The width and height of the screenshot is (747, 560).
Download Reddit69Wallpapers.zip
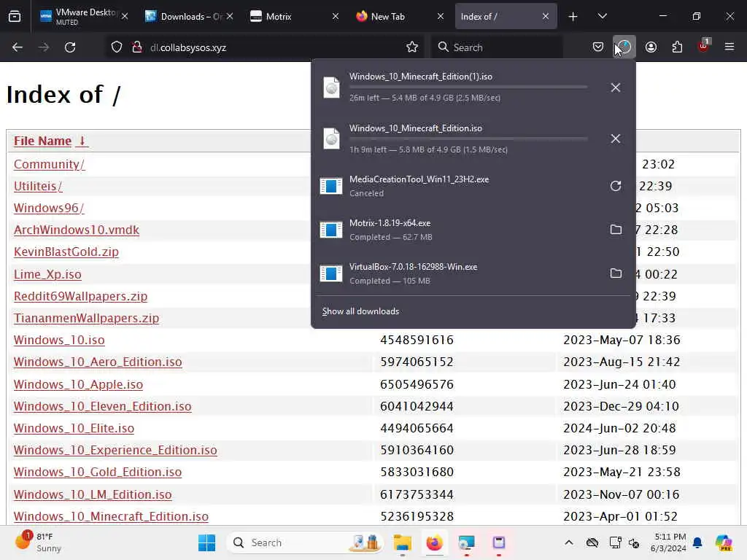(x=80, y=296)
